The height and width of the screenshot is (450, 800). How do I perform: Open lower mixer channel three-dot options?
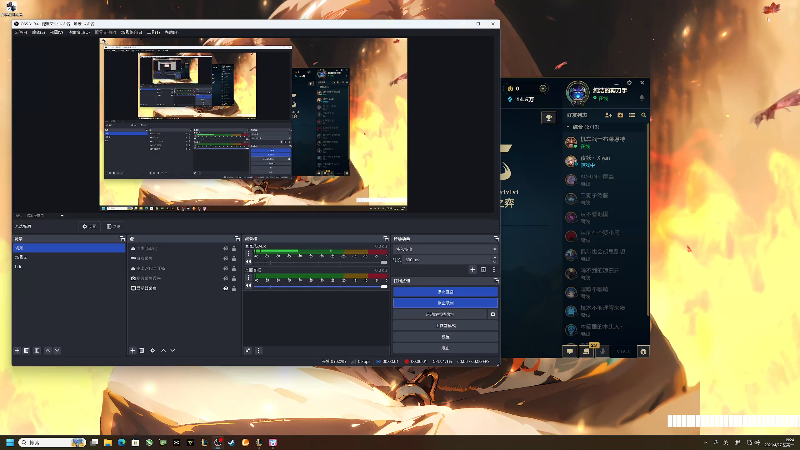[x=248, y=278]
